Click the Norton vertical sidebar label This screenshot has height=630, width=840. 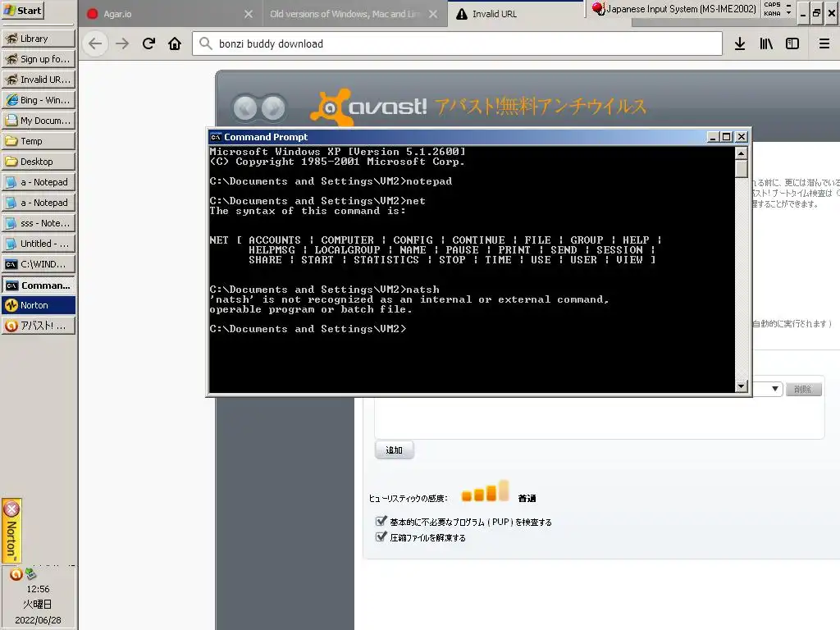point(11,539)
